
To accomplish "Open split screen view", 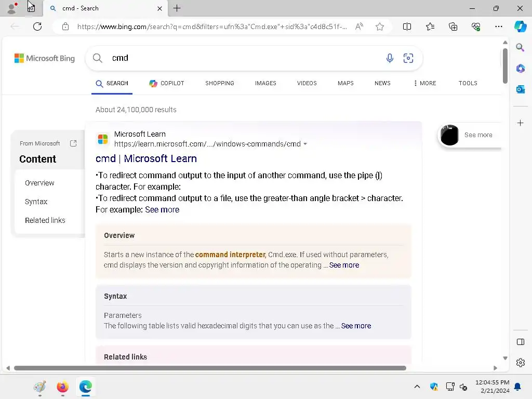I will pyautogui.click(x=407, y=26).
